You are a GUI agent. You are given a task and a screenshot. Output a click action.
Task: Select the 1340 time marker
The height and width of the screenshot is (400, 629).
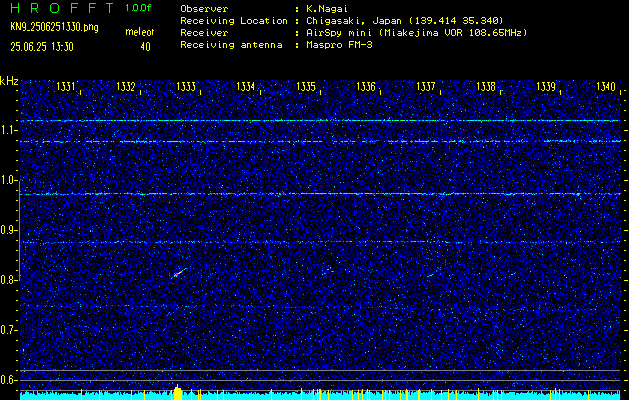coord(606,87)
